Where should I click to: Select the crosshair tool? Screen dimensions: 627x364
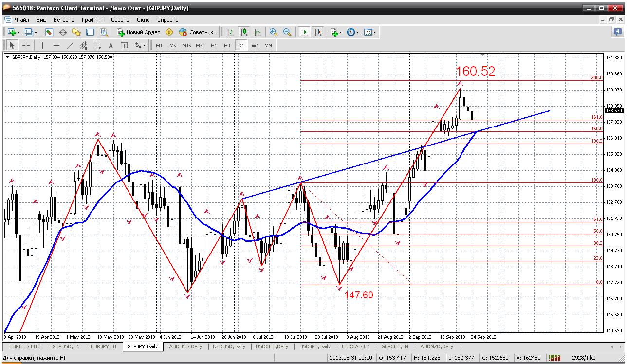pyautogui.click(x=26, y=45)
